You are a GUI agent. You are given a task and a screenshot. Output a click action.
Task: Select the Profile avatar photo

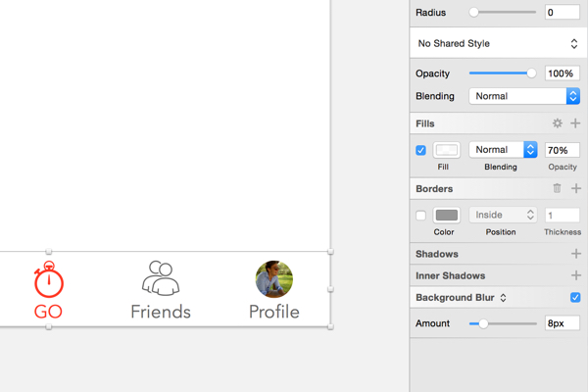[274, 279]
